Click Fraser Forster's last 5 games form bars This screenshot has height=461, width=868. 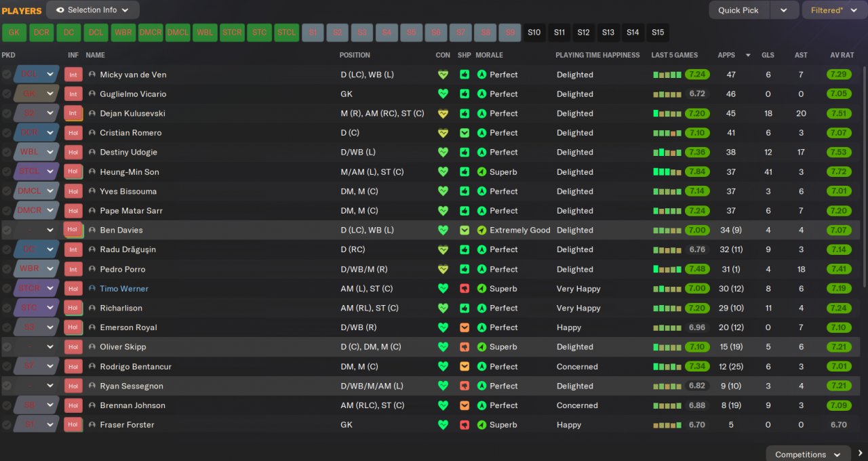[667, 425]
